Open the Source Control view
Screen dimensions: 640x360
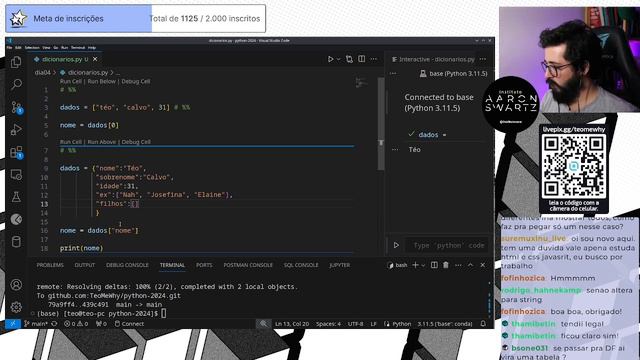pyautogui.click(x=16, y=107)
